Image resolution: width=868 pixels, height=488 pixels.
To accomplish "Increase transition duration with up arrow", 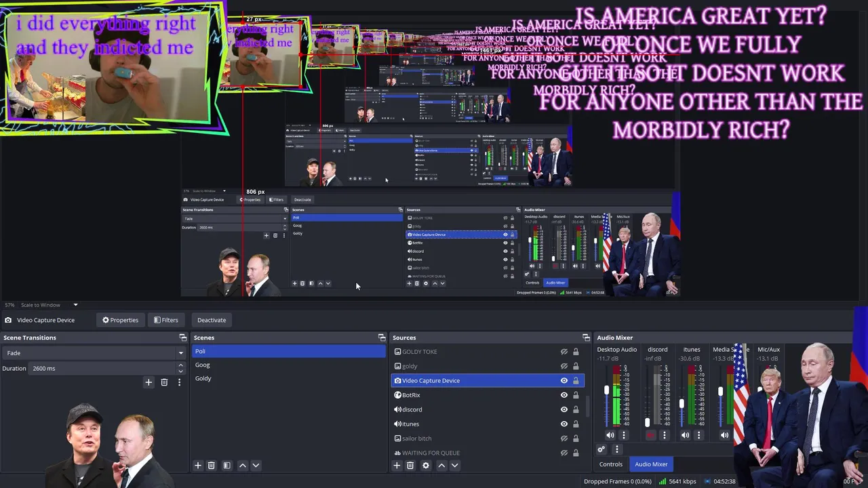I will coord(180,365).
